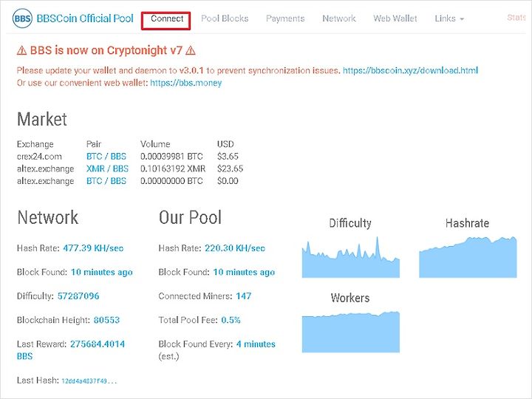Open the last hash 12dd4a4837f49 link
Viewport: 532px width, 399px height.
[x=89, y=381]
